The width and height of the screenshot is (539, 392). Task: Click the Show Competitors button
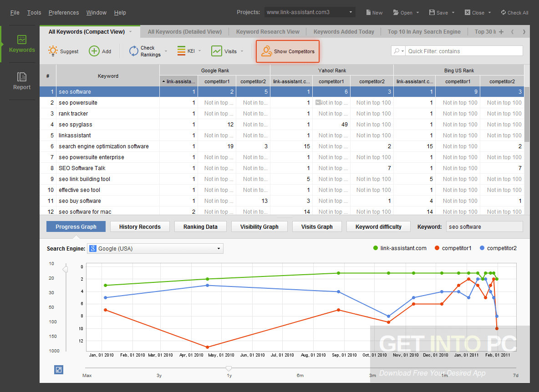(288, 51)
